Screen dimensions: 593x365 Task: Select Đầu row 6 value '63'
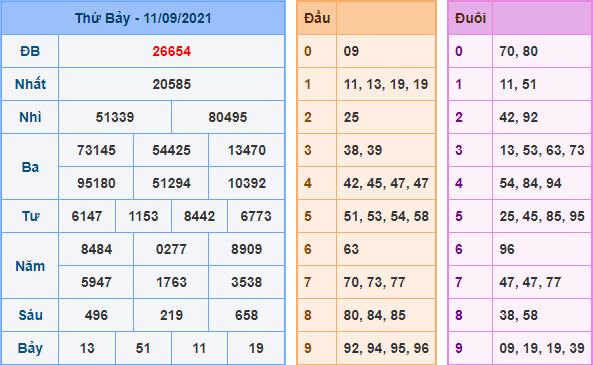351,249
